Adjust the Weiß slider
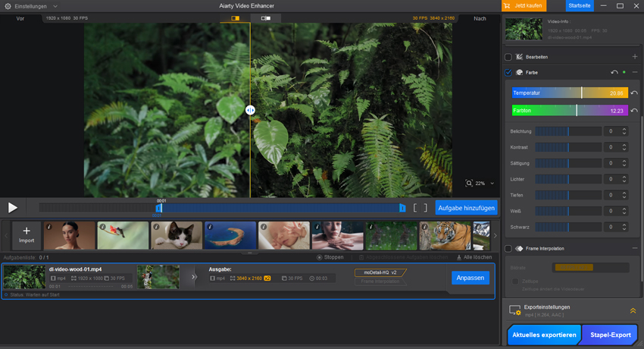The image size is (644, 349). point(568,211)
